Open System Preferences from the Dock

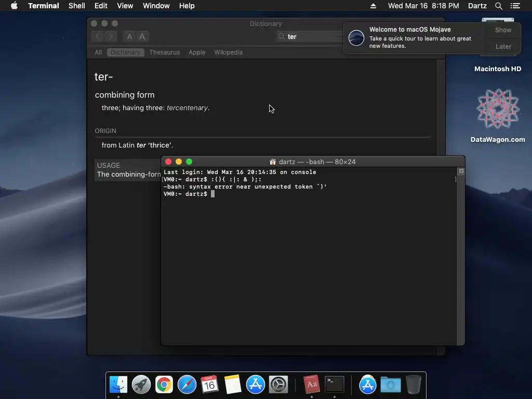278,384
